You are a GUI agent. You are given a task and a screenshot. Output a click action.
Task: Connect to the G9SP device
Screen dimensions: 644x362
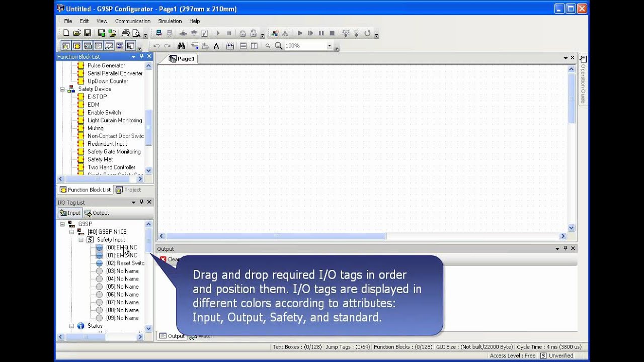tap(159, 33)
